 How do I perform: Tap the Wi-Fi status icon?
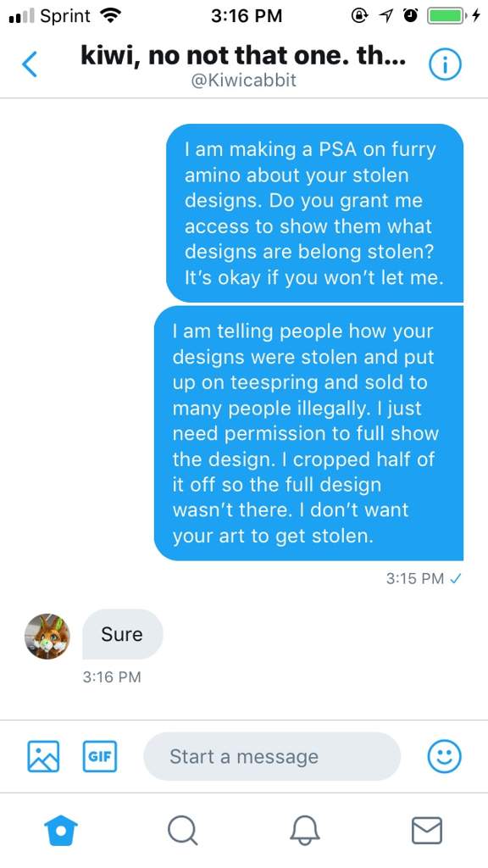[111, 16]
